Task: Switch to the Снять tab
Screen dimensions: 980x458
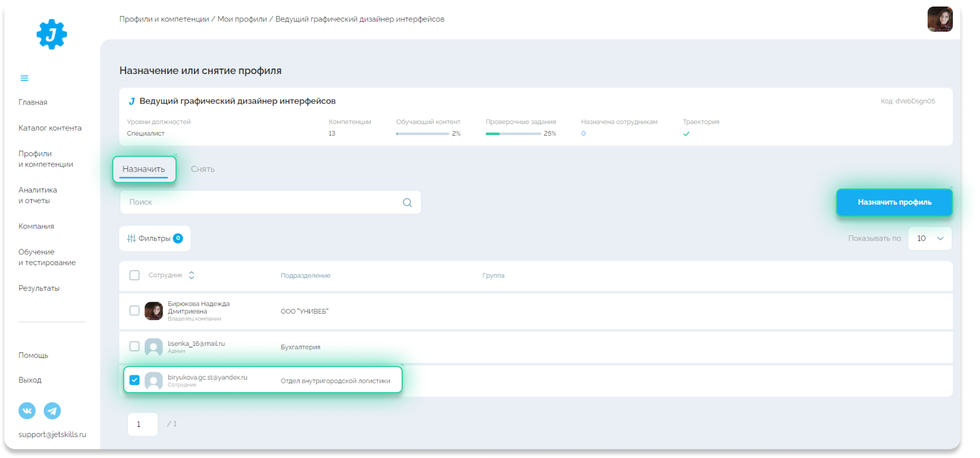Action: pos(203,169)
